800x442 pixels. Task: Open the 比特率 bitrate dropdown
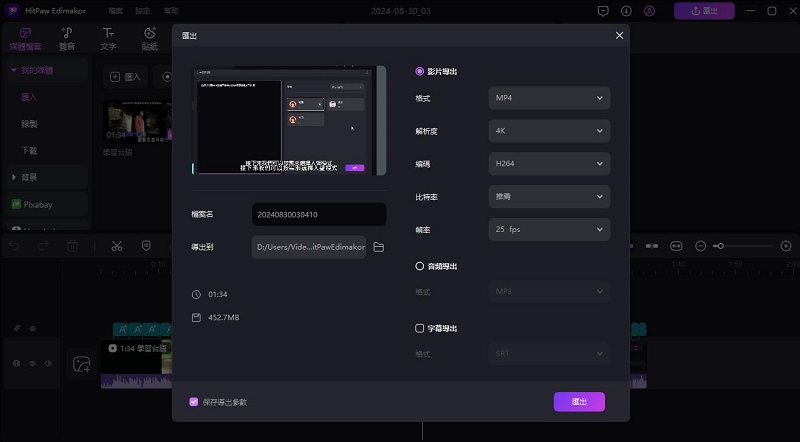pos(549,197)
